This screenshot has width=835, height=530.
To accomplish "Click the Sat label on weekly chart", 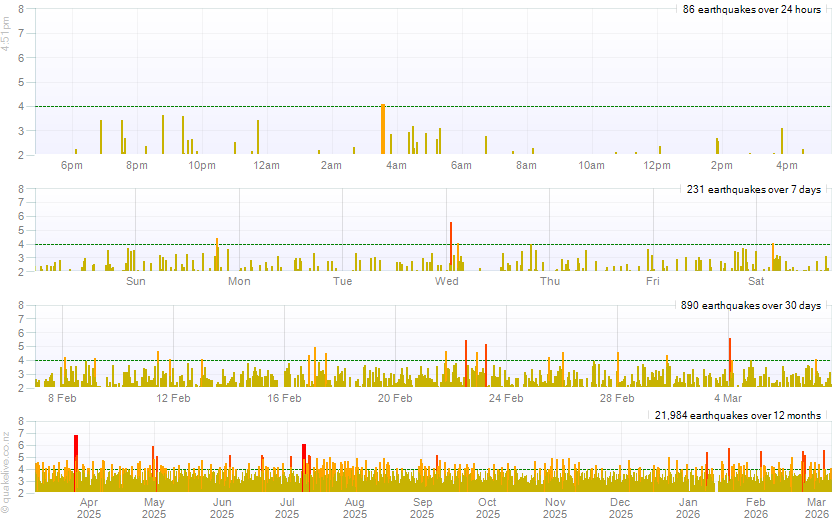I will pyautogui.click(x=756, y=282).
